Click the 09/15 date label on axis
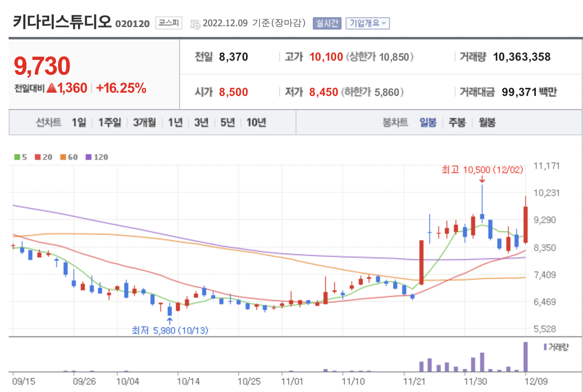 pos(23,381)
